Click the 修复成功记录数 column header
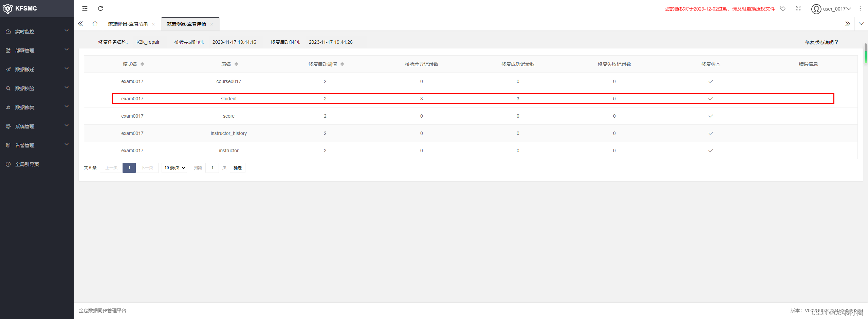Screen dimensions: 868x319 click(518, 64)
